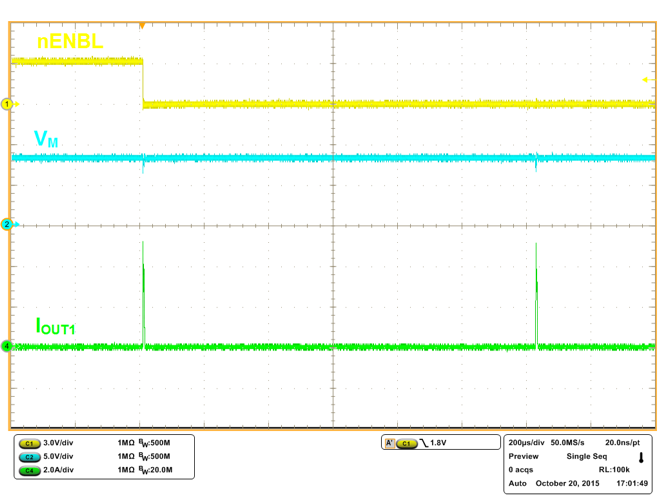This screenshot has width=660, height=495.
Task: Select the C4 badge in channel readout
Action: pyautogui.click(x=29, y=470)
